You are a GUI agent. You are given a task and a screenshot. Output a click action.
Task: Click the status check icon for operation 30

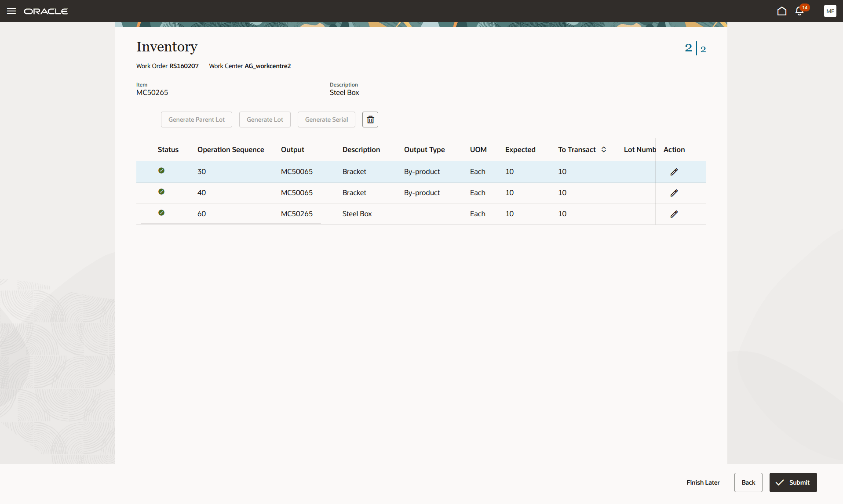161,170
